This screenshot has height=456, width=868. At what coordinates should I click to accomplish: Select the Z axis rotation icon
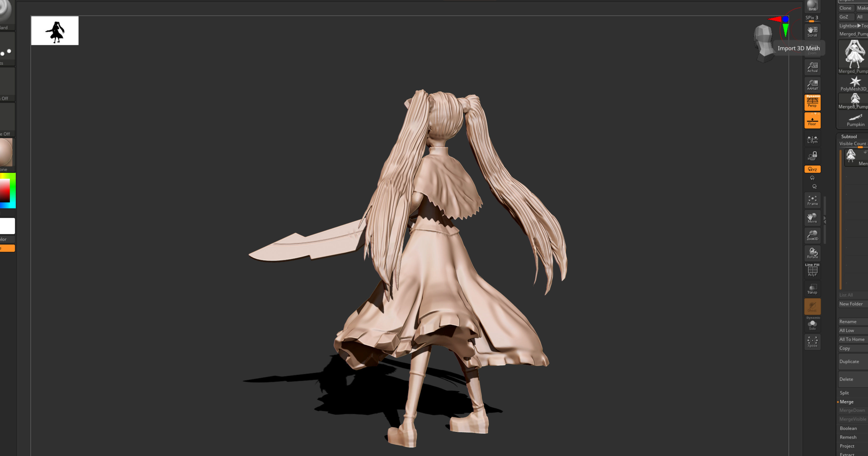814,186
